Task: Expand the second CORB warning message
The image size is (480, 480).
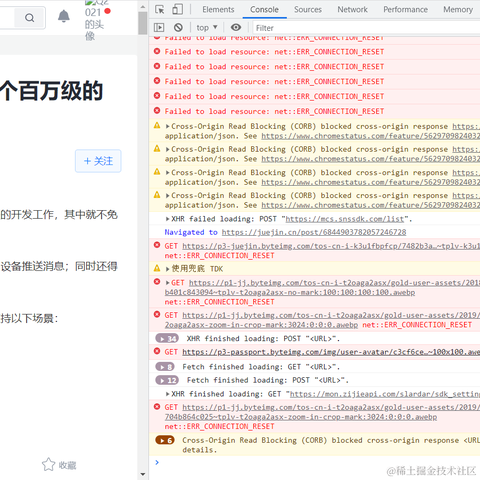Action: pos(168,149)
